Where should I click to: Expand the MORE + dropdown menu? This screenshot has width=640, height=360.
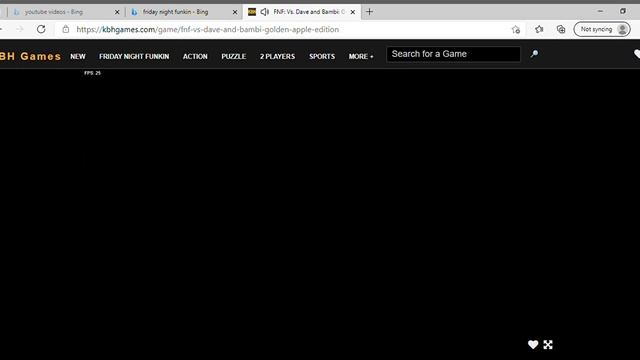(361, 56)
